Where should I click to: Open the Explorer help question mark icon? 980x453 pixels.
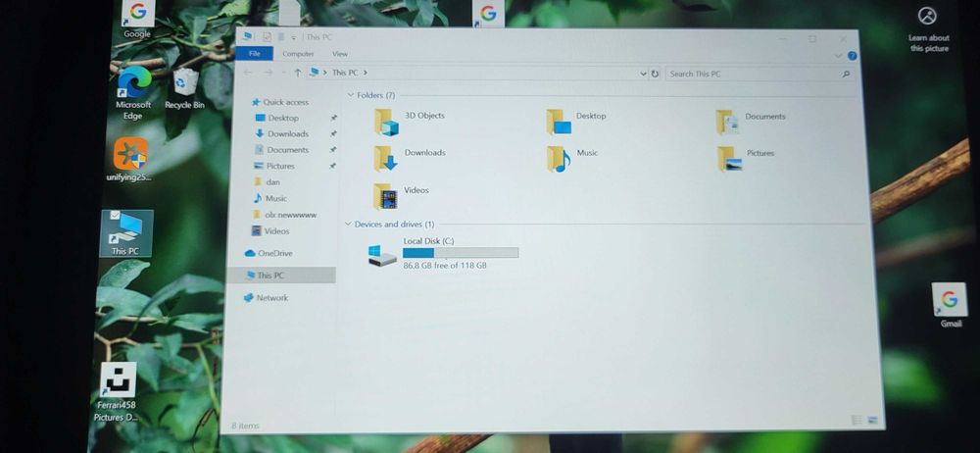point(852,56)
